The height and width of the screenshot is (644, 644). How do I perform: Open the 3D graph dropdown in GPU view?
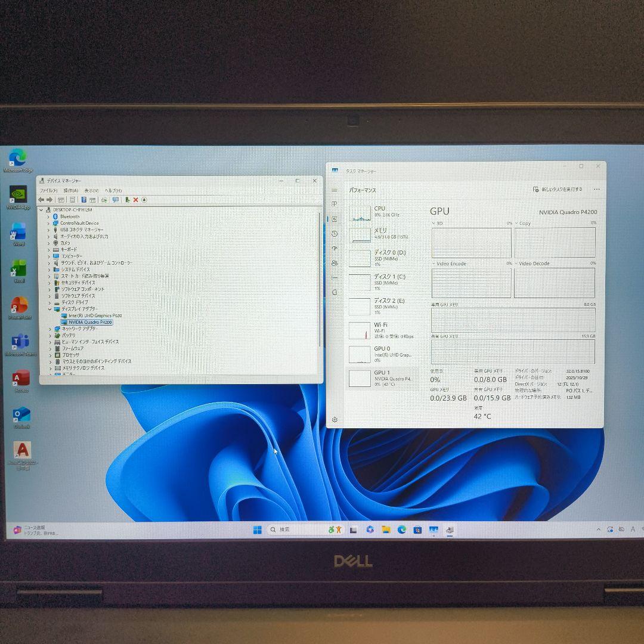tap(436, 224)
